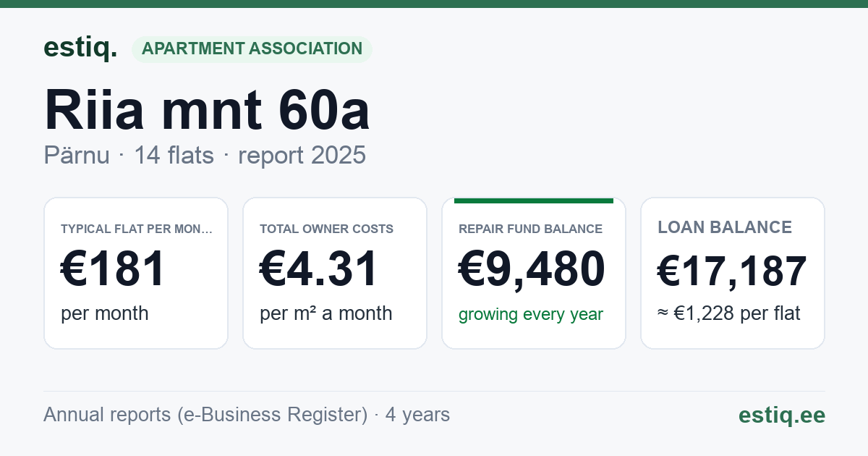Viewport: 868px width, 456px height.
Task: Click the €9,480 value
Action: pyautogui.click(x=532, y=269)
